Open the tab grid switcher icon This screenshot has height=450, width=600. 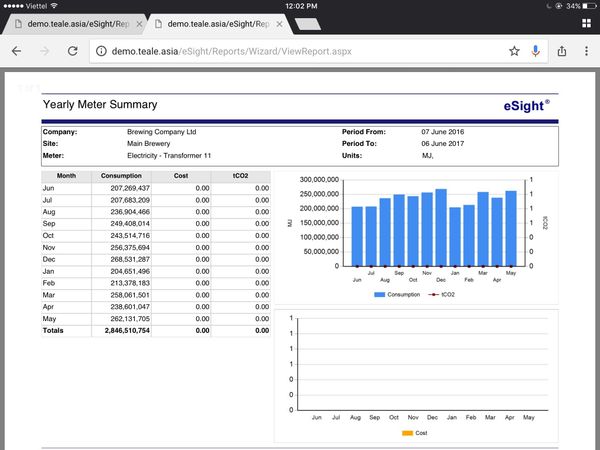pos(586,23)
